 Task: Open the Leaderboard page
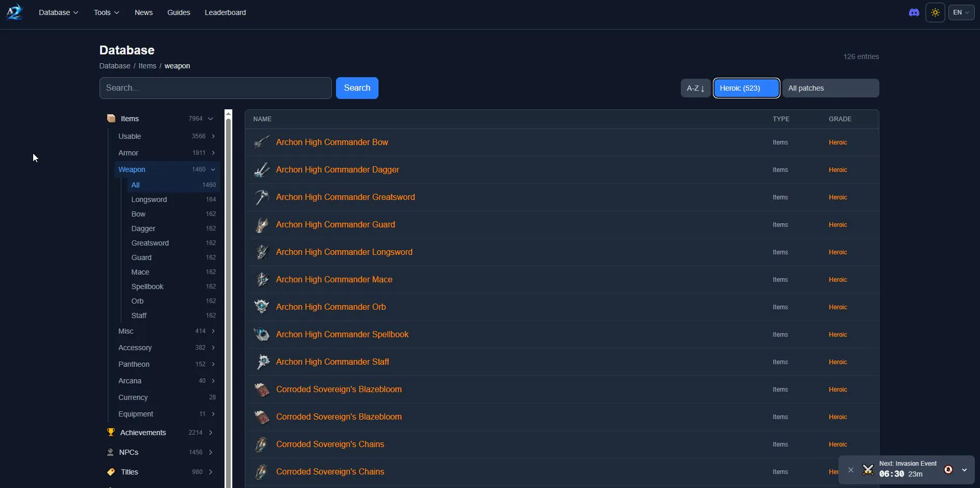(x=225, y=12)
